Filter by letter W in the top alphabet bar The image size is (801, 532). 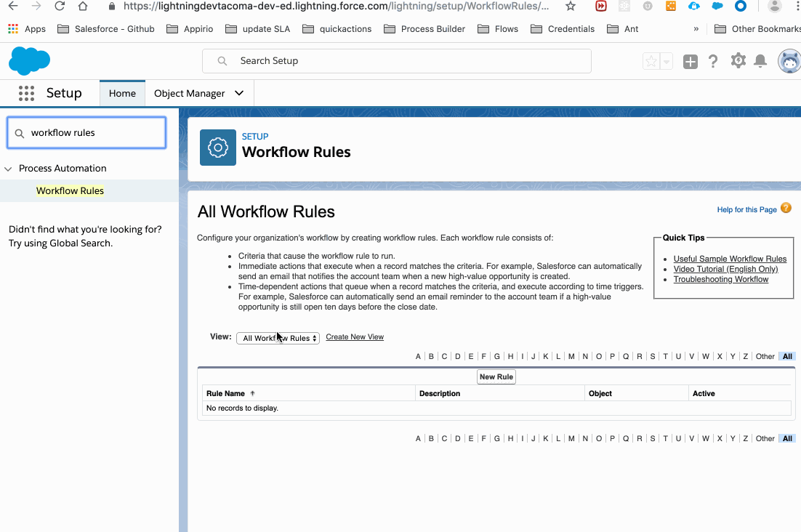(x=706, y=356)
